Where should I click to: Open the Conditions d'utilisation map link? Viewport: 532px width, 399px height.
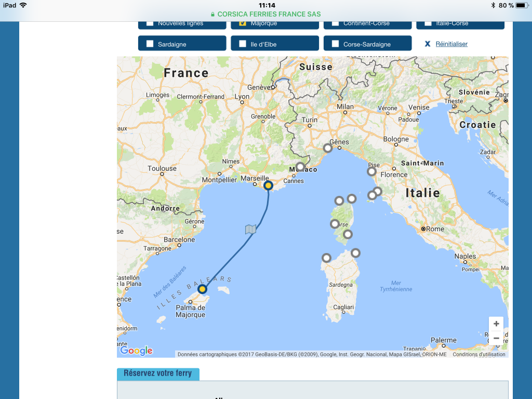478,354
